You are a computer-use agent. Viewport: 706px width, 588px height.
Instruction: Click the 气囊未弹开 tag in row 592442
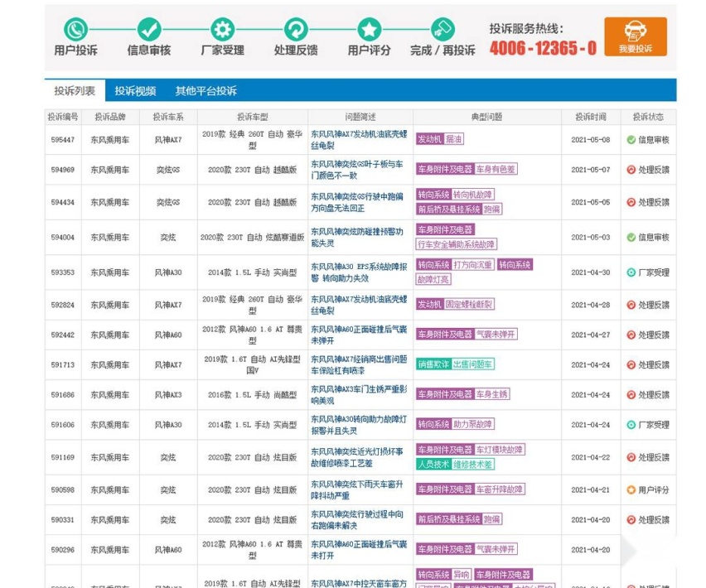496,335
